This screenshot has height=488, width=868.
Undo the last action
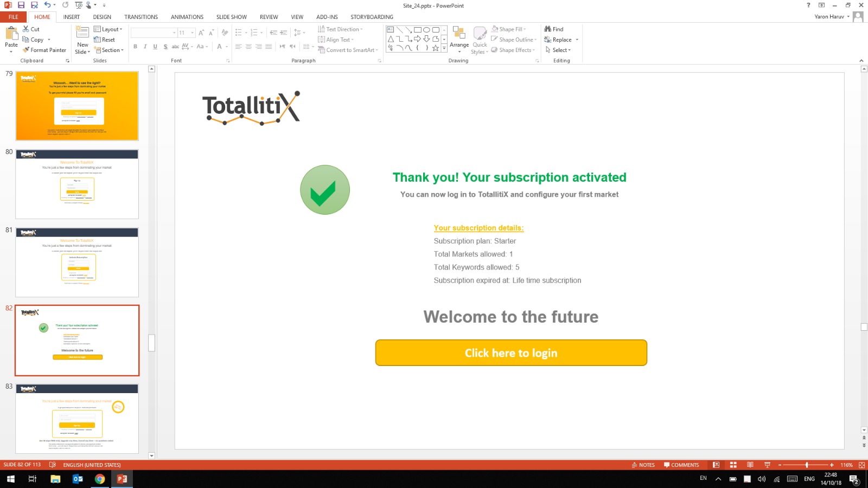point(47,5)
